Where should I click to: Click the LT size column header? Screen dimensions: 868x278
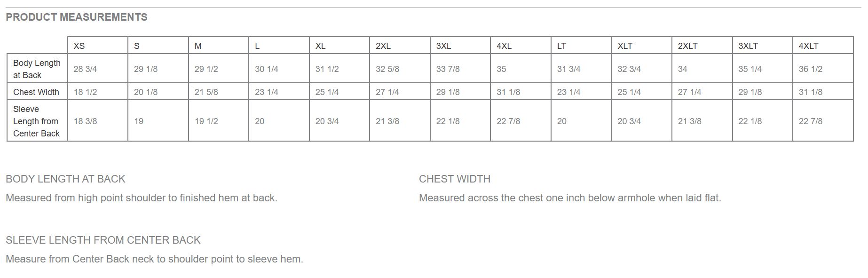coord(581,46)
